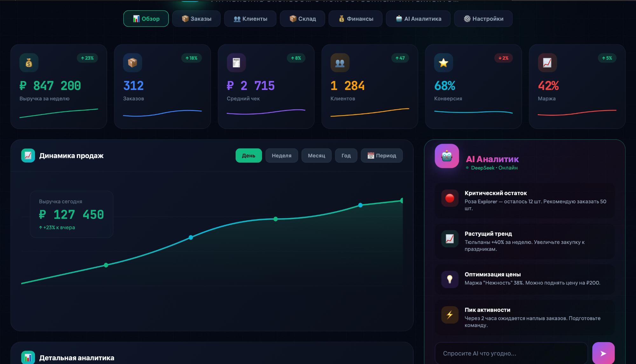Viewport: 636px width, 364px height.
Task: Select the star icon on the Конверсия card
Action: point(444,63)
